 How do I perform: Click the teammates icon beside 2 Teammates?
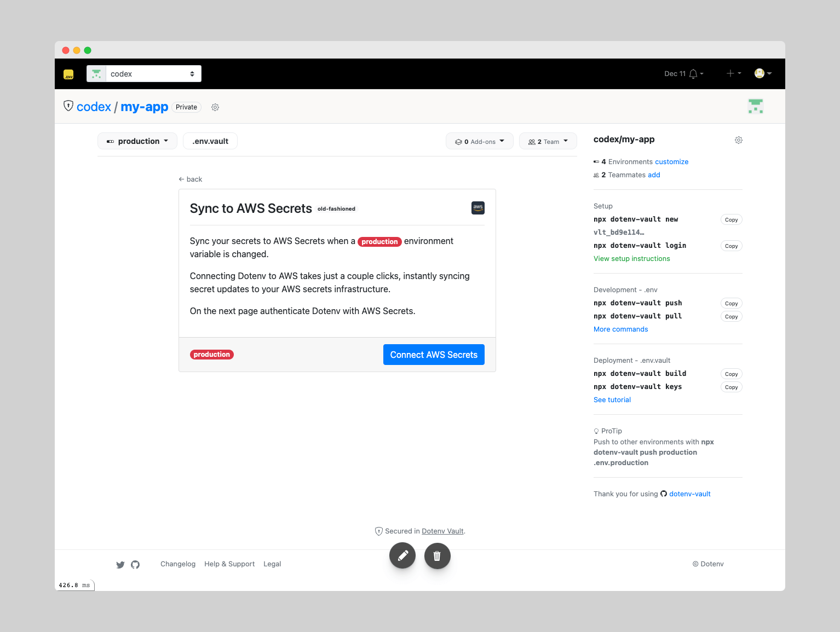tap(596, 175)
